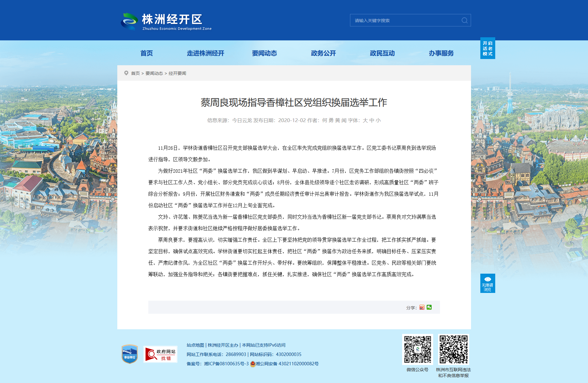This screenshot has width=588, height=383.
Task: Share article via WeChat icon
Action: [429, 307]
